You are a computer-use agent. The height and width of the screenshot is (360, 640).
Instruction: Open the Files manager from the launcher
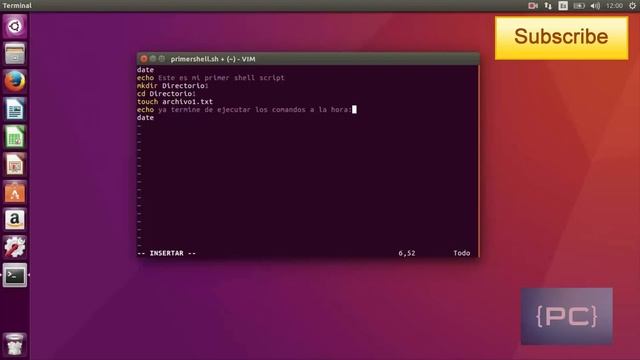click(15, 53)
